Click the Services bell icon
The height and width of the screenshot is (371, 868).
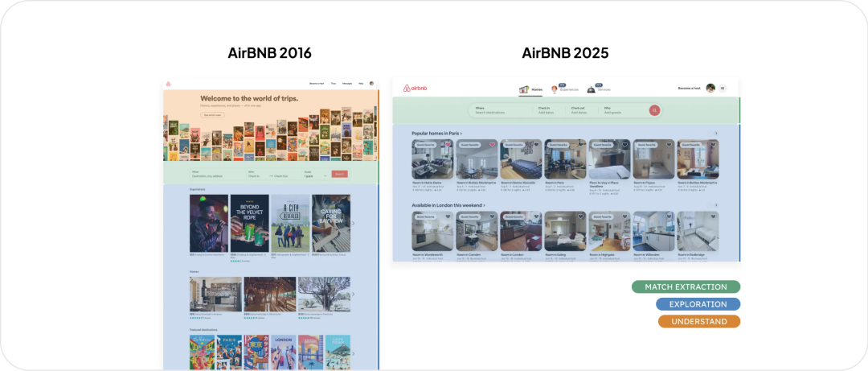point(591,89)
